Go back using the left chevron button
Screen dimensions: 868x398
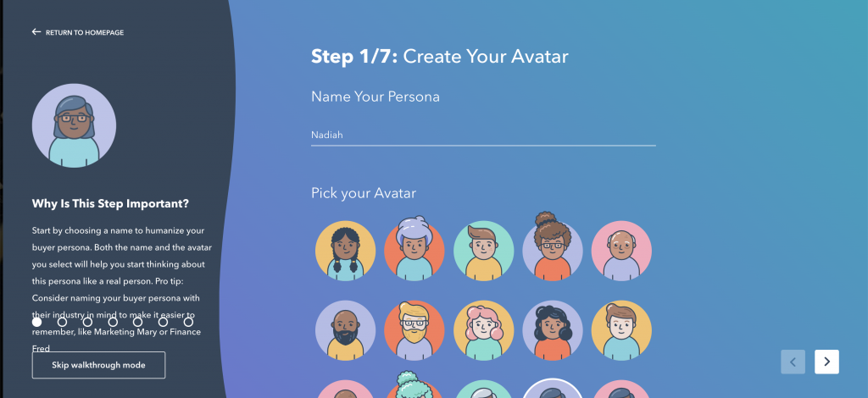pos(793,362)
